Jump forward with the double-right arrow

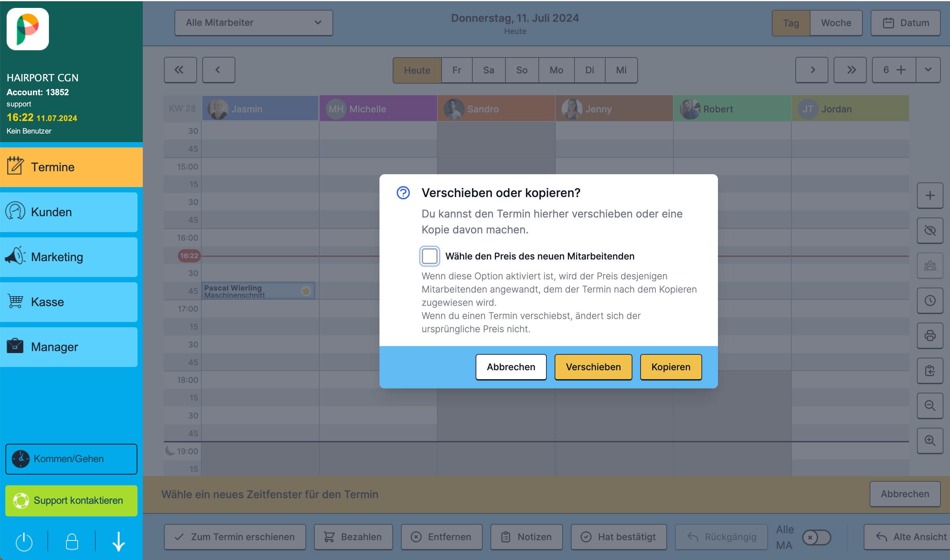coord(850,70)
